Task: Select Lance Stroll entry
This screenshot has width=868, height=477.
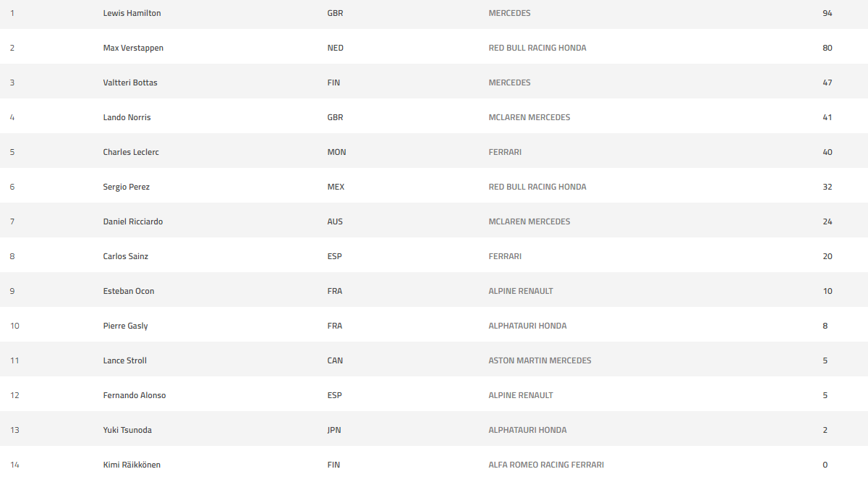Action: (125, 360)
